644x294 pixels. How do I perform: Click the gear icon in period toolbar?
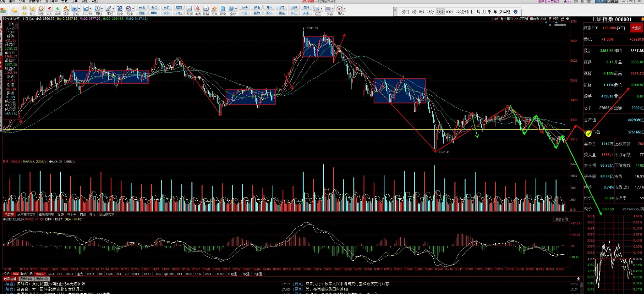(515, 12)
